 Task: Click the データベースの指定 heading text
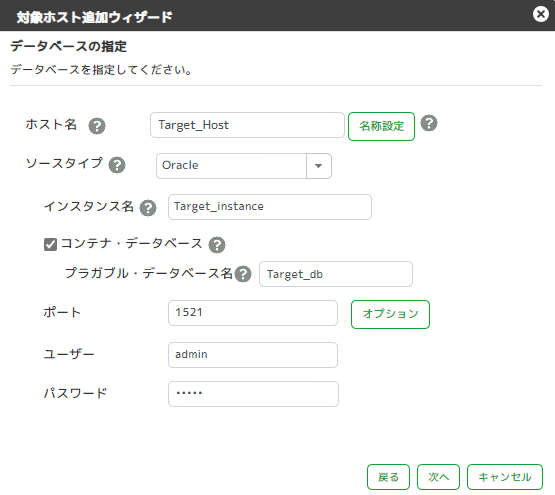[x=68, y=46]
